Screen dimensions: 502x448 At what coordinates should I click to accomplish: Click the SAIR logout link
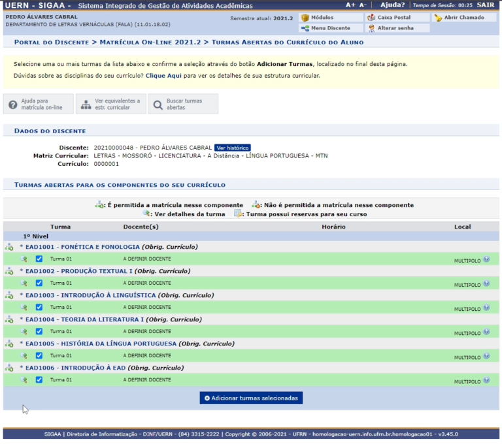tap(486, 5)
